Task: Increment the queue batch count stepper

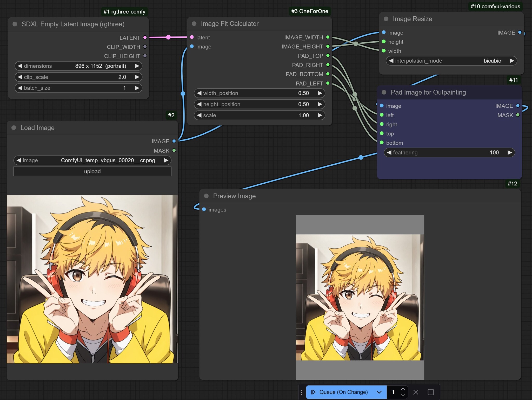Action: pyautogui.click(x=403, y=389)
